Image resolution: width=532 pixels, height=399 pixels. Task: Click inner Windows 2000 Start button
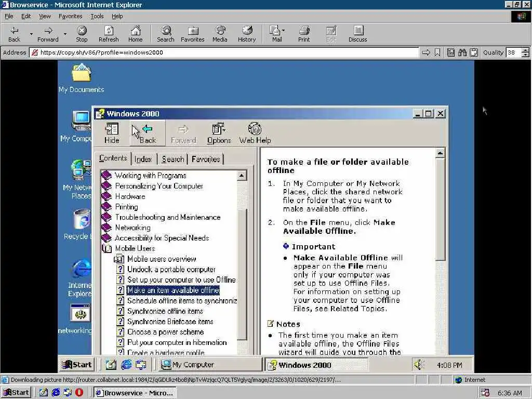click(x=77, y=365)
